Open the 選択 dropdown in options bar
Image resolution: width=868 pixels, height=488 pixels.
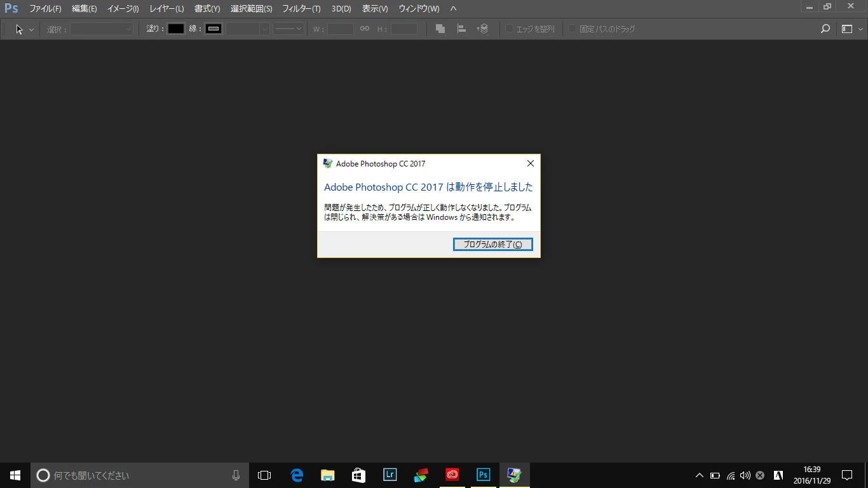click(102, 29)
